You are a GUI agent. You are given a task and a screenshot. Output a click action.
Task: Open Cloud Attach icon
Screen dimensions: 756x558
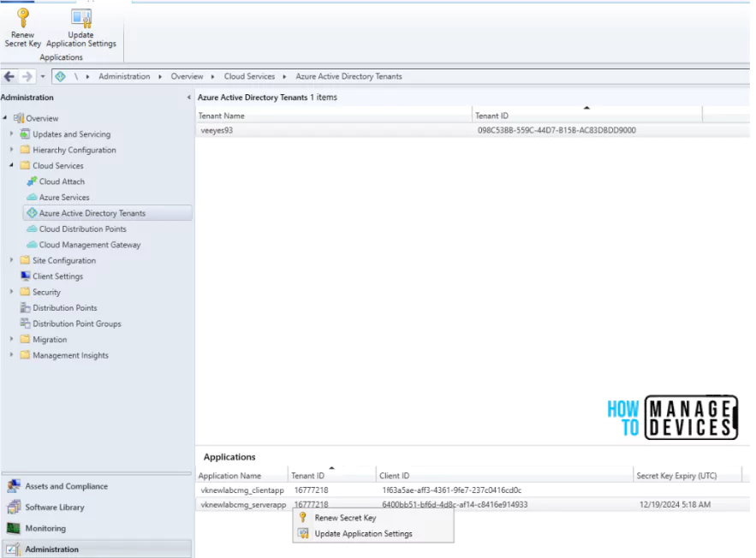[32, 181]
